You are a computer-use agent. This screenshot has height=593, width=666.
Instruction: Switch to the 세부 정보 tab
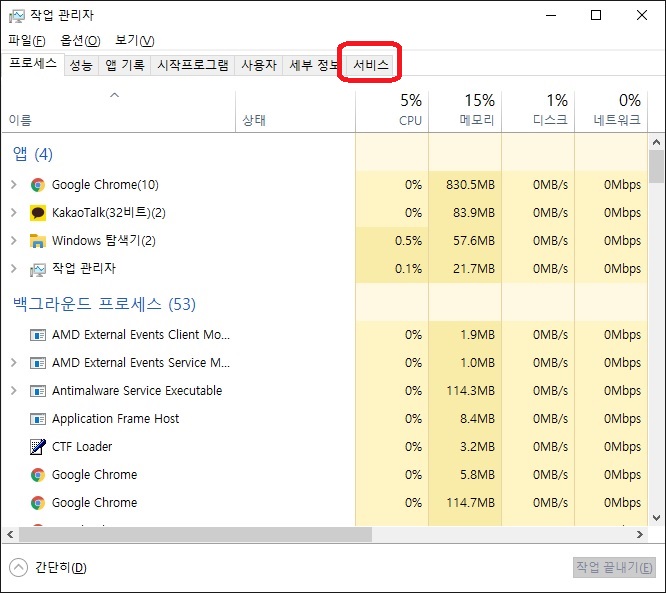[x=313, y=65]
